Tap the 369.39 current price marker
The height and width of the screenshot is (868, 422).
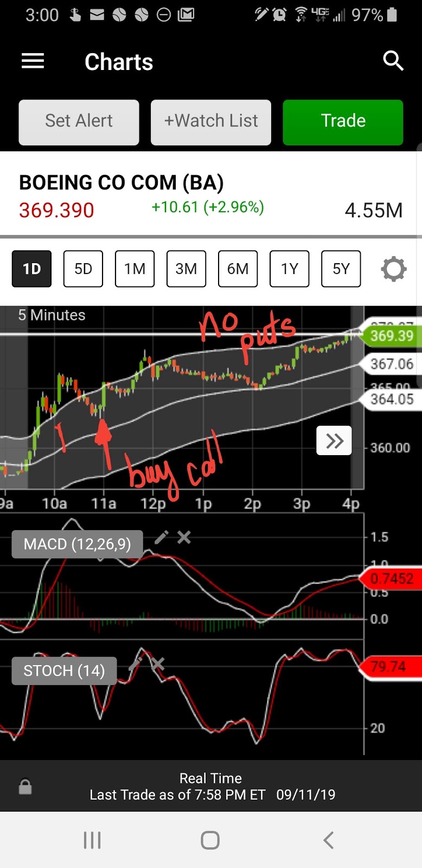(391, 336)
